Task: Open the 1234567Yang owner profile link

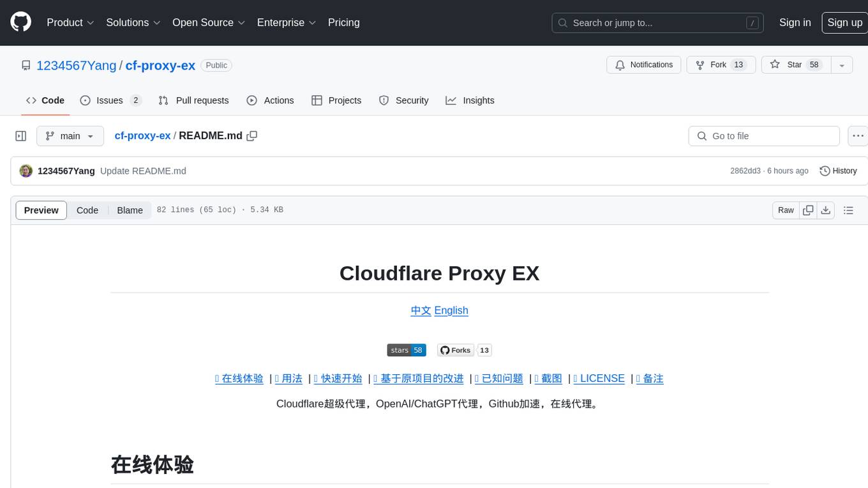Action: click(x=77, y=65)
